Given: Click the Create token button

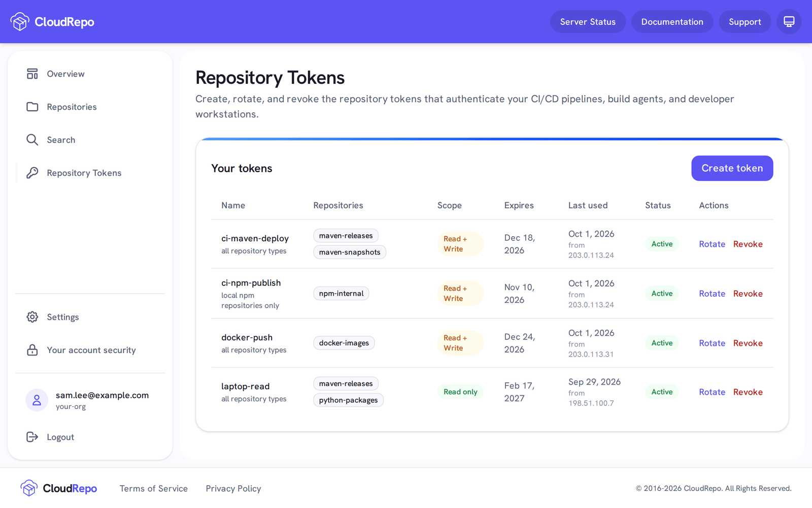Looking at the screenshot, I should click(732, 168).
